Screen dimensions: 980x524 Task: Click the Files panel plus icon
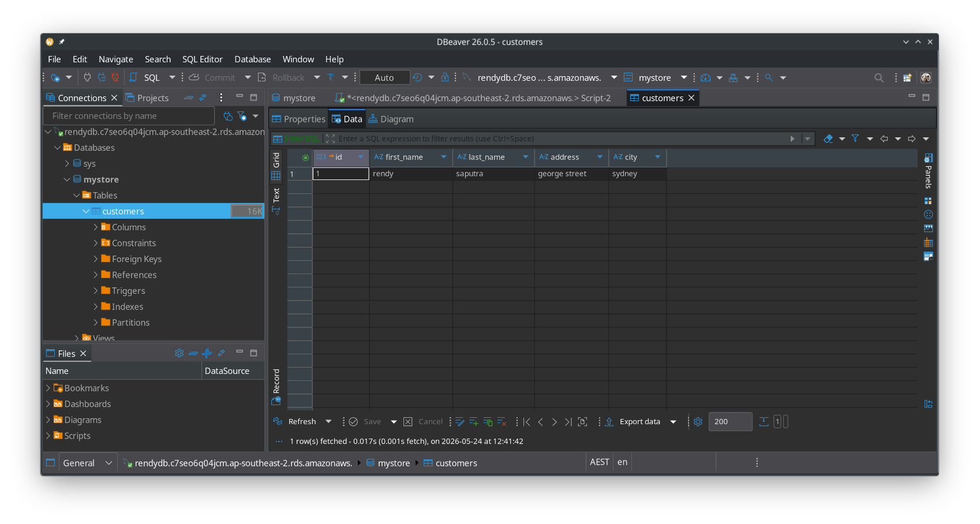pos(207,353)
